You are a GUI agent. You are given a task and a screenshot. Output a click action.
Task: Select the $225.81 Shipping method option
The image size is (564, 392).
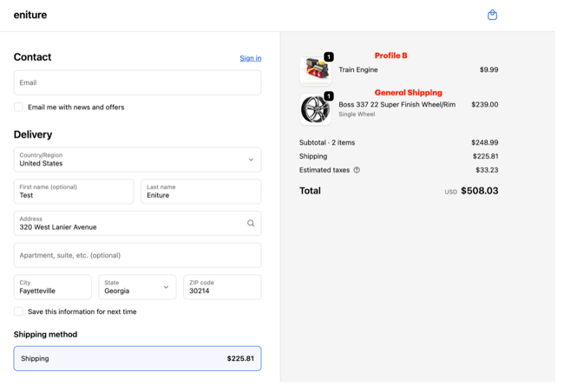pyautogui.click(x=137, y=358)
